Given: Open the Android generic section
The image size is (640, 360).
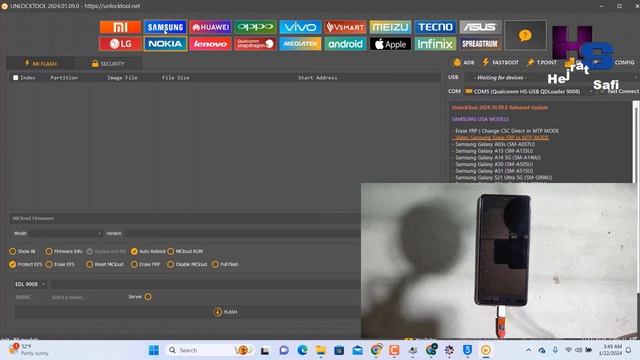Looking at the screenshot, I should pyautogui.click(x=345, y=44).
